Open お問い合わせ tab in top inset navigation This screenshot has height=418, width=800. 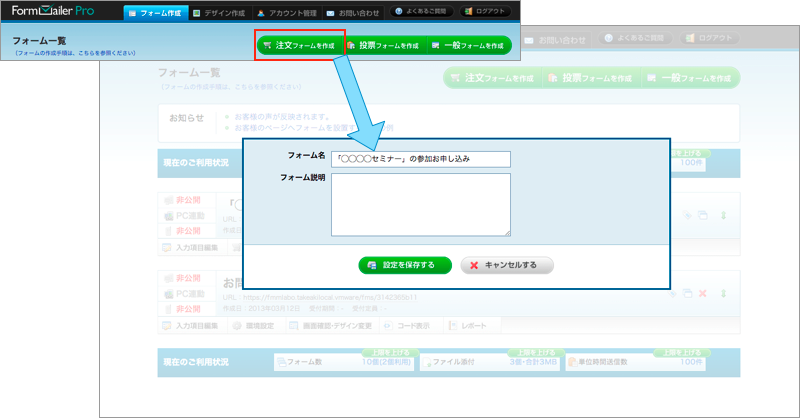point(354,13)
